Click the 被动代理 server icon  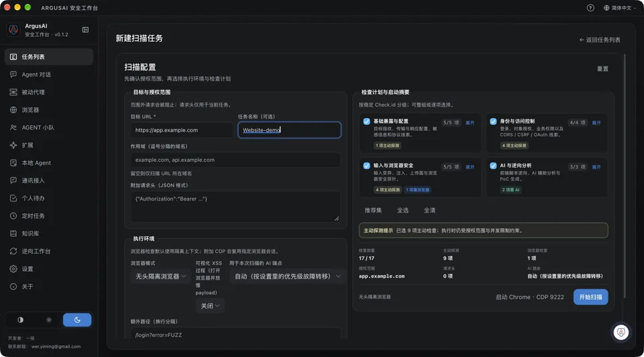(13, 92)
